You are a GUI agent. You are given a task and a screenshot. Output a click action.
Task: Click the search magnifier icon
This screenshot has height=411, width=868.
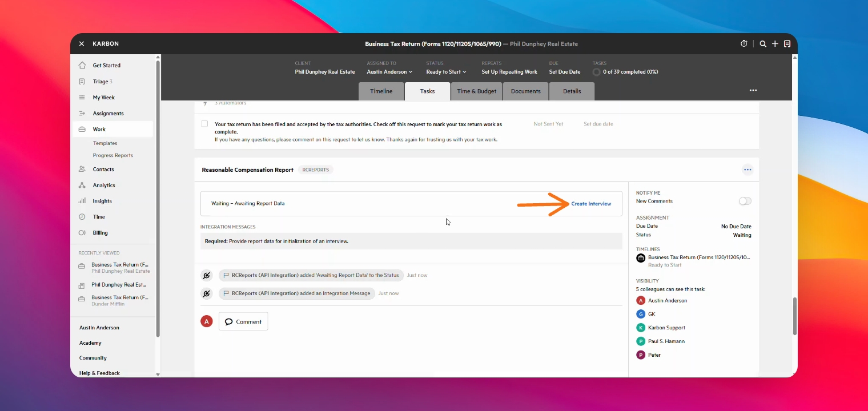coord(763,43)
